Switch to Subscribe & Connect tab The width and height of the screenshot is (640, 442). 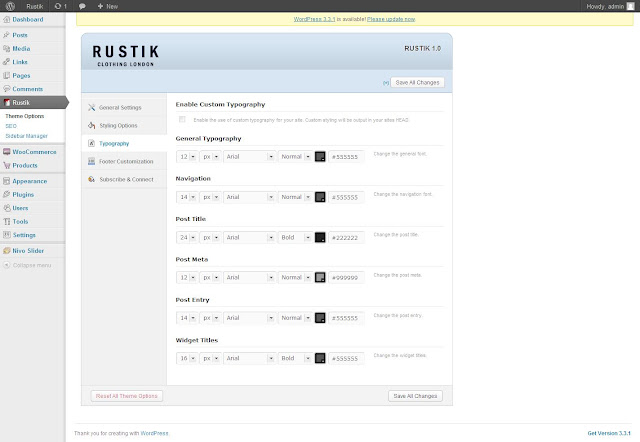tap(124, 179)
